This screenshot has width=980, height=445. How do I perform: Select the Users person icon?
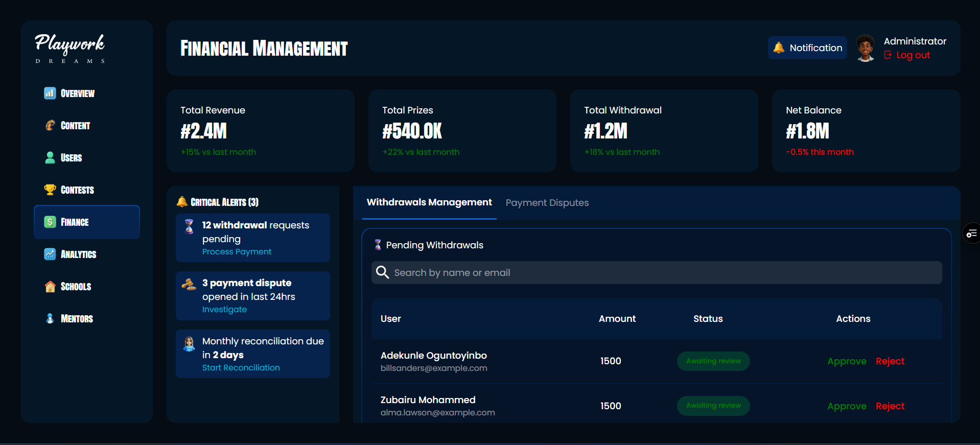pos(50,157)
